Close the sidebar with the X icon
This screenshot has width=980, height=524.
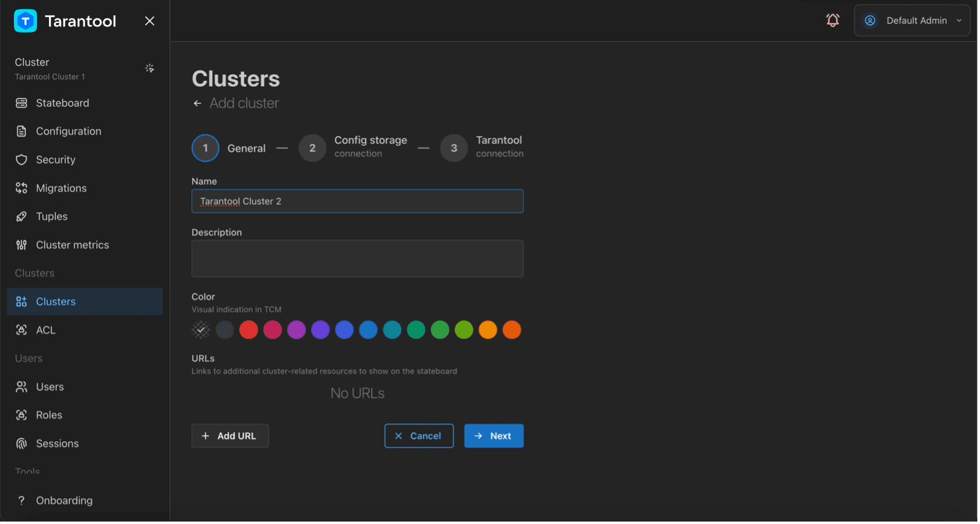(150, 21)
